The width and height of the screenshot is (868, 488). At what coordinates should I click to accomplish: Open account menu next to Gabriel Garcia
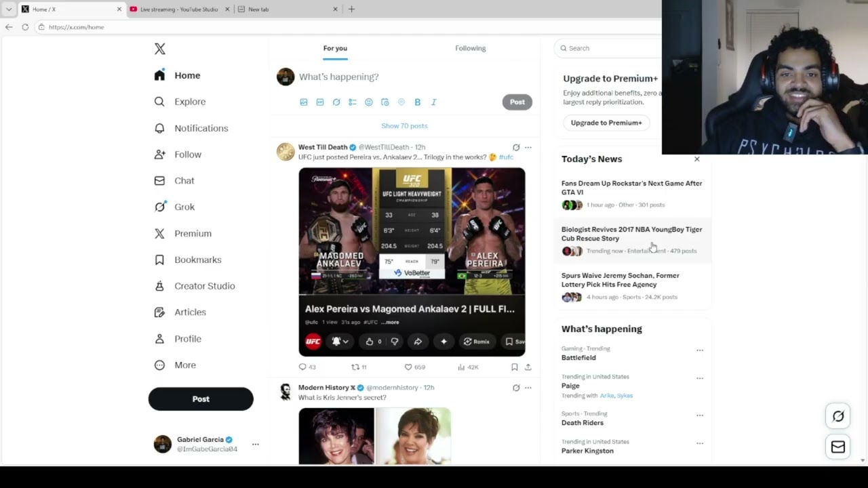(256, 444)
